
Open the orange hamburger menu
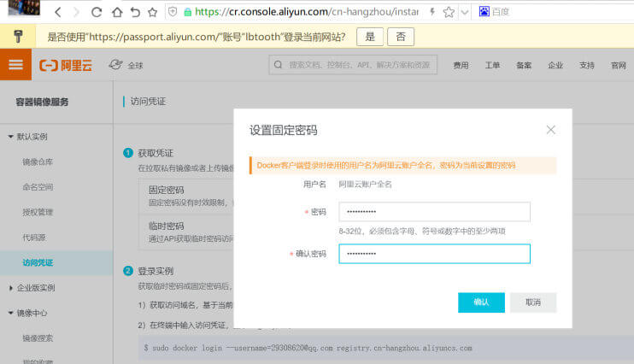pyautogui.click(x=15, y=65)
